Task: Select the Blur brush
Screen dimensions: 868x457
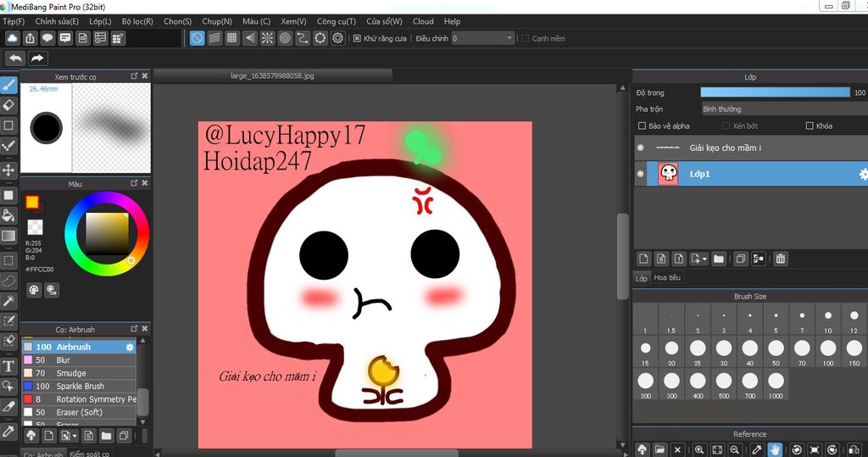Action: click(79, 360)
